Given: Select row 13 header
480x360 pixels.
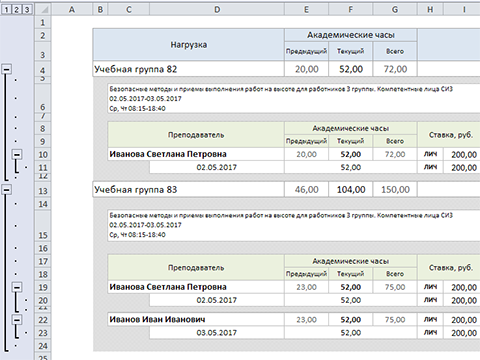Looking at the screenshot, I should tap(43, 190).
